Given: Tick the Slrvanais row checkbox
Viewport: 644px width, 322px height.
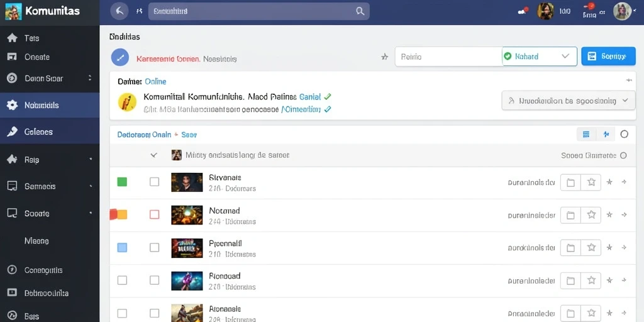Looking at the screenshot, I should [x=155, y=182].
